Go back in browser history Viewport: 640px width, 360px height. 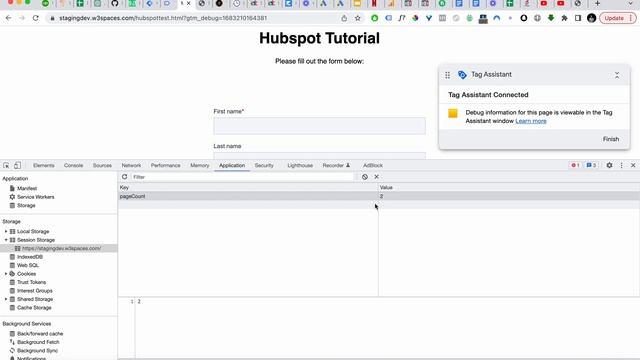(x=9, y=18)
